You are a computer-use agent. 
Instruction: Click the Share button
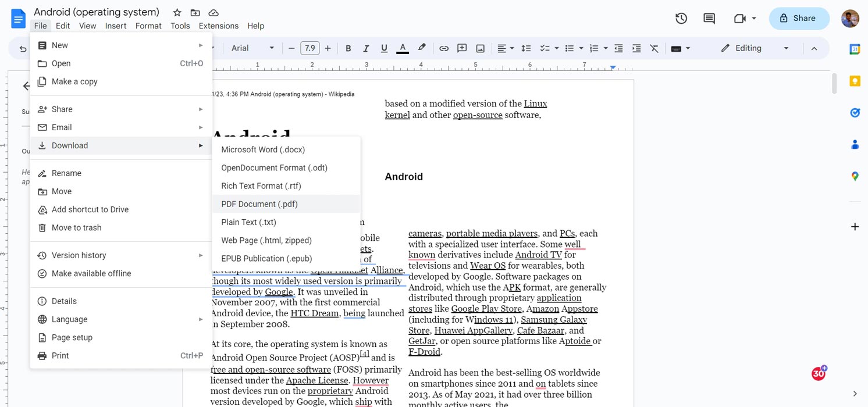(799, 18)
